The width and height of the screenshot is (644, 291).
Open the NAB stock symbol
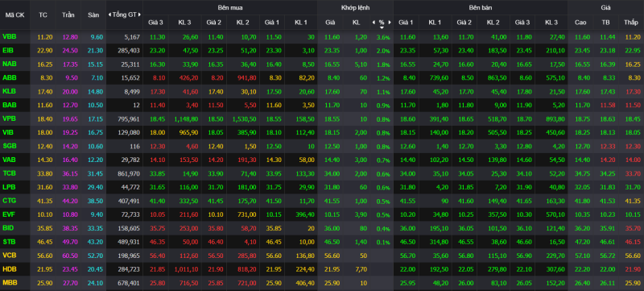pyautogui.click(x=9, y=64)
